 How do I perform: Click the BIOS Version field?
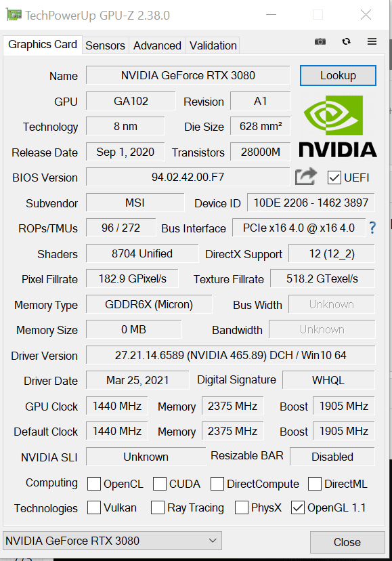(188, 177)
